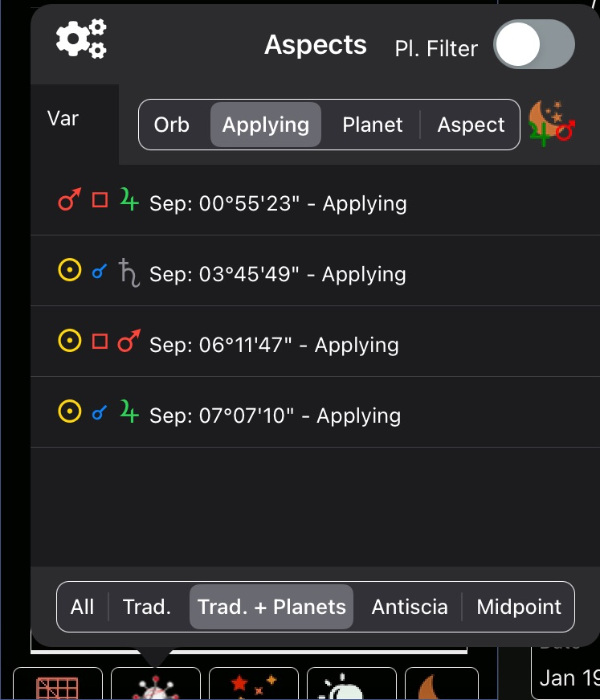Open settings via the gears icon
This screenshot has height=700, width=600.
pos(81,39)
